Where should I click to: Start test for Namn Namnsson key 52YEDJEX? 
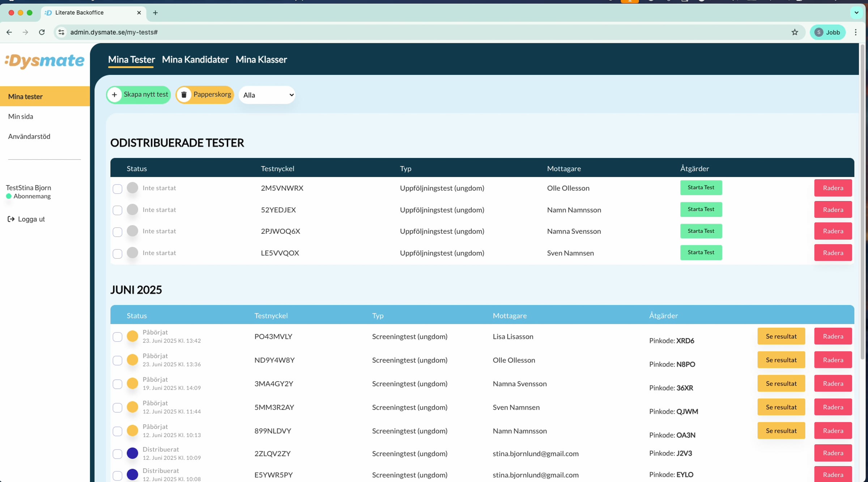[x=701, y=209]
